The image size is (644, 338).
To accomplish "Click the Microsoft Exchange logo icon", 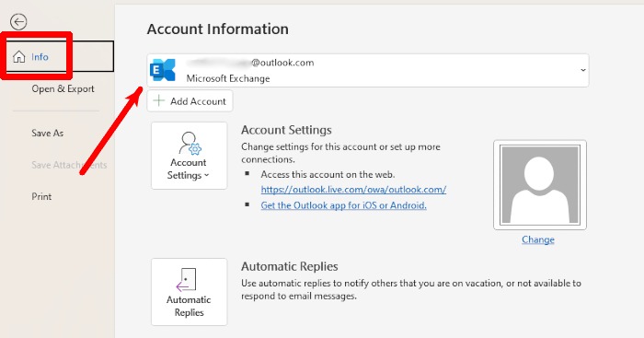I will pos(163,70).
